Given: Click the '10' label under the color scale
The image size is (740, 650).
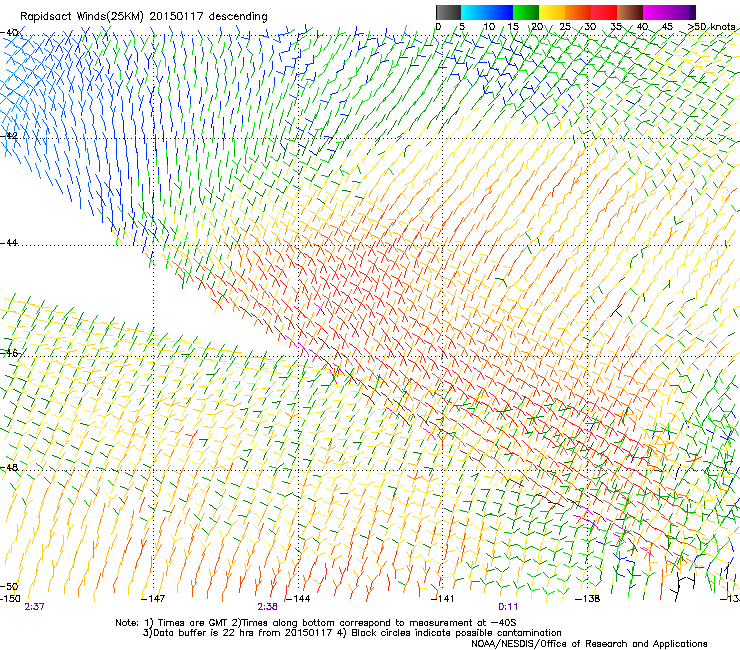Looking at the screenshot, I should click(488, 27).
